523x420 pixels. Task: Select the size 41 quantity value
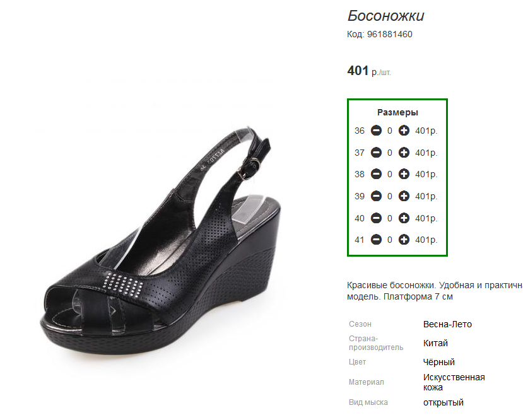[x=390, y=240]
